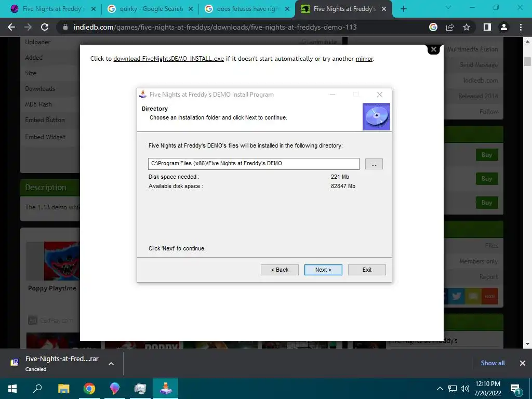View site information lock icon

click(x=65, y=27)
